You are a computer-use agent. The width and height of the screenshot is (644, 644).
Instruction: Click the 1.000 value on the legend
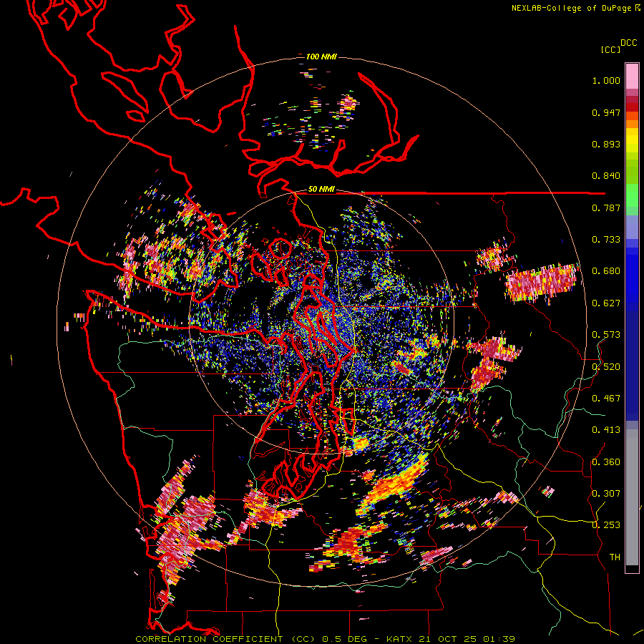(606, 80)
